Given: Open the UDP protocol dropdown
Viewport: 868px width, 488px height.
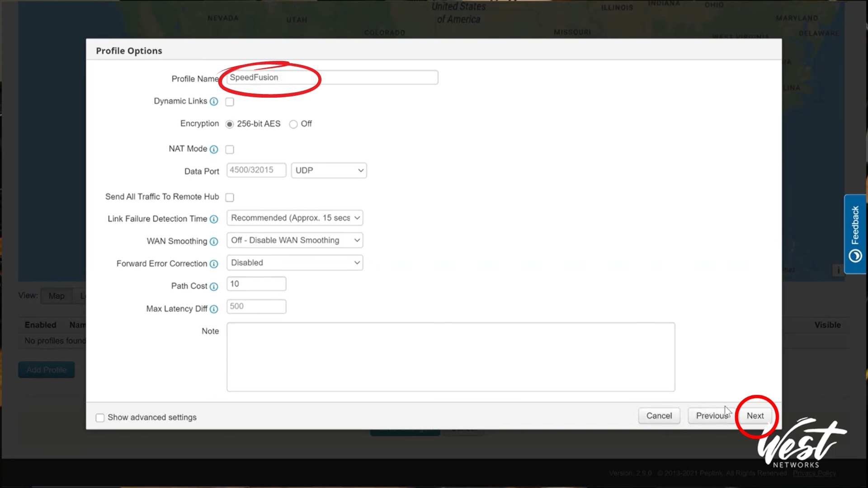Looking at the screenshot, I should point(329,170).
